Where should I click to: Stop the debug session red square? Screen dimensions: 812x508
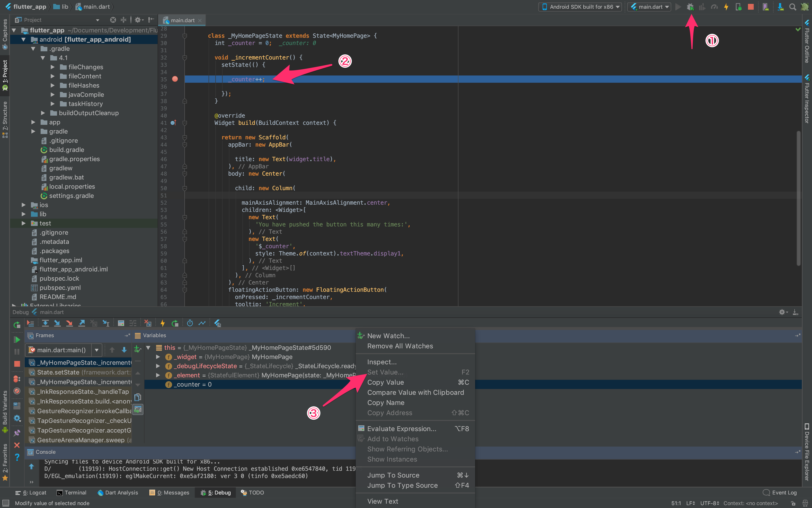[17, 364]
